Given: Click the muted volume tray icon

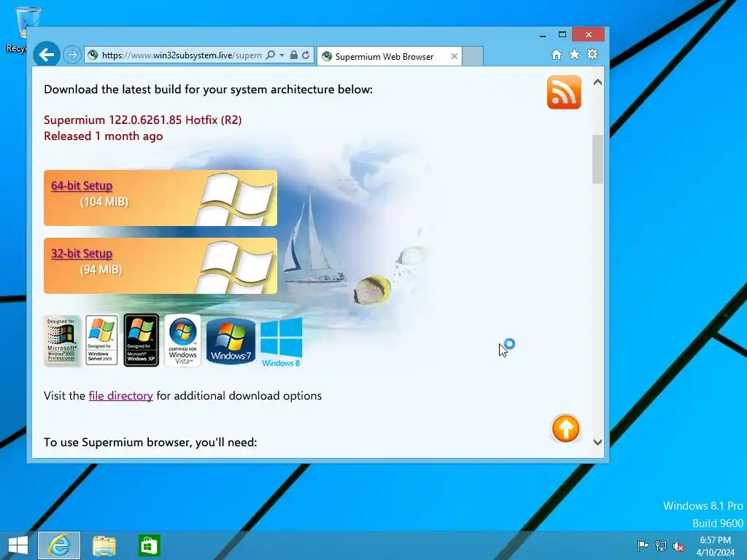Looking at the screenshot, I should (678, 546).
